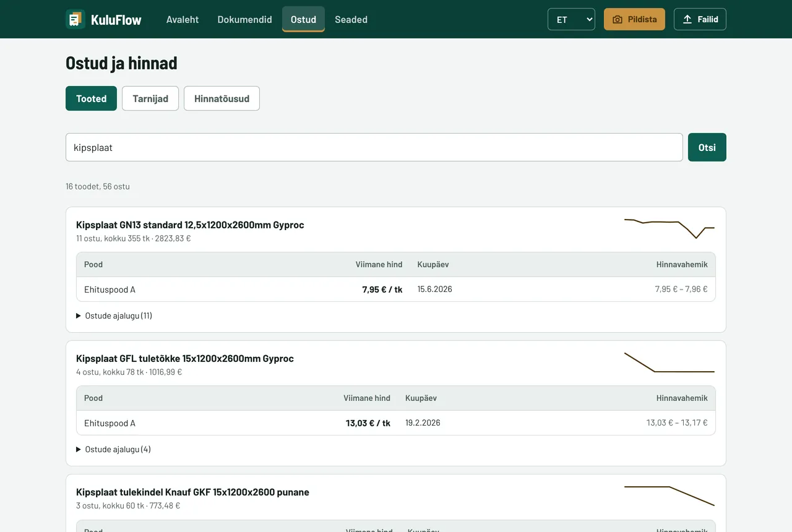Image resolution: width=792 pixels, height=532 pixels.
Task: Expand Ostude ajalugu (11) purchase history
Action: point(114,315)
